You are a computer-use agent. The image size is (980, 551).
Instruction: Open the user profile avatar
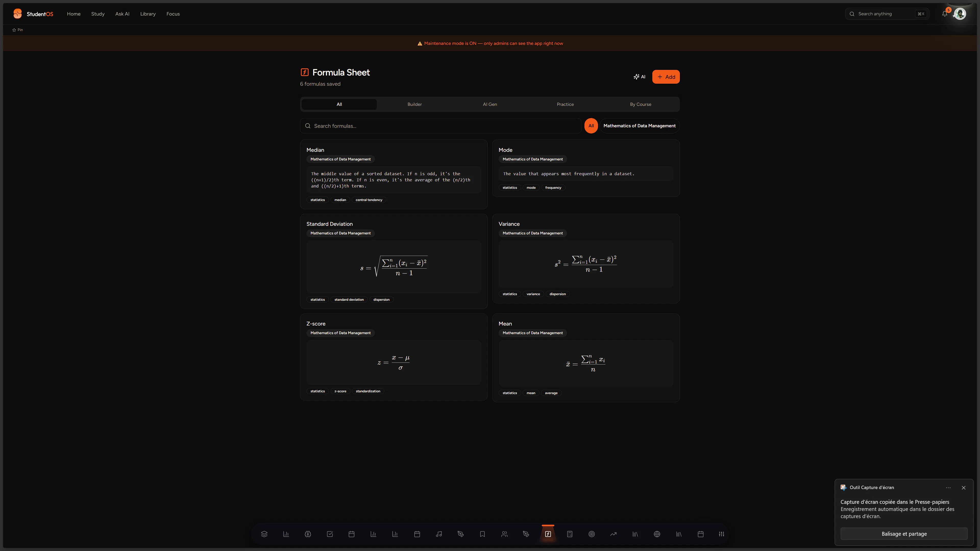click(960, 14)
